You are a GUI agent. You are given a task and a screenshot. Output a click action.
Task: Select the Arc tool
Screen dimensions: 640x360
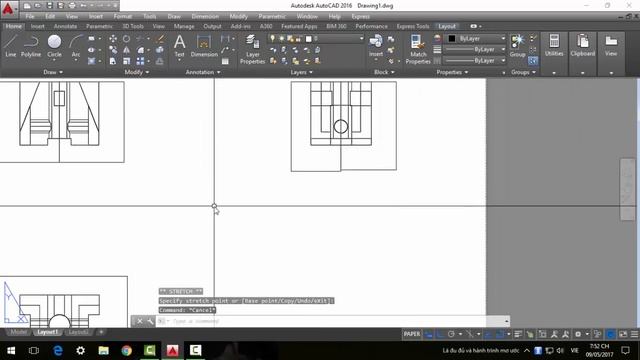[76, 46]
